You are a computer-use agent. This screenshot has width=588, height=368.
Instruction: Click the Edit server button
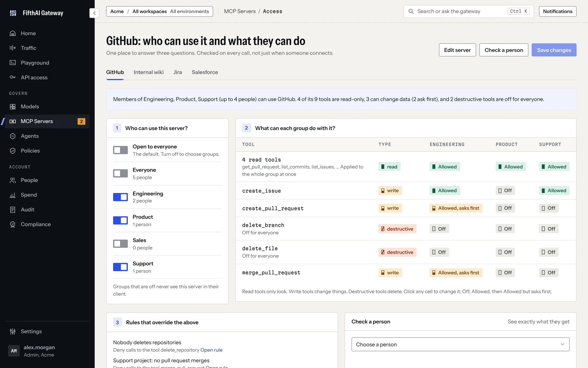click(x=457, y=50)
